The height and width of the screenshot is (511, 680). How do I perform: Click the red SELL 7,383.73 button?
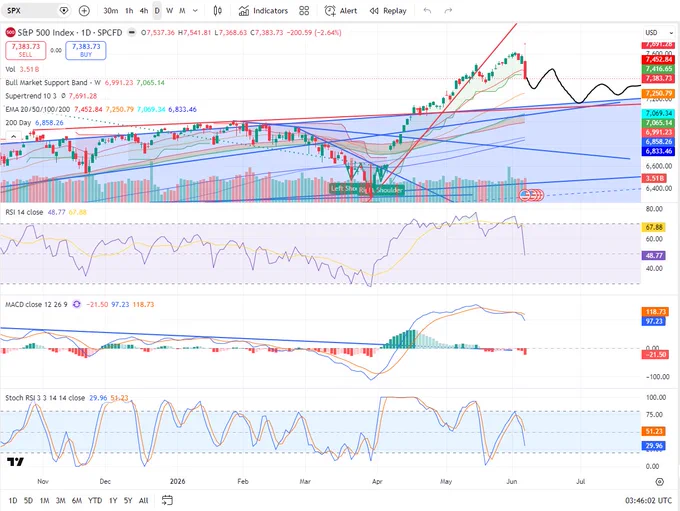(26, 50)
